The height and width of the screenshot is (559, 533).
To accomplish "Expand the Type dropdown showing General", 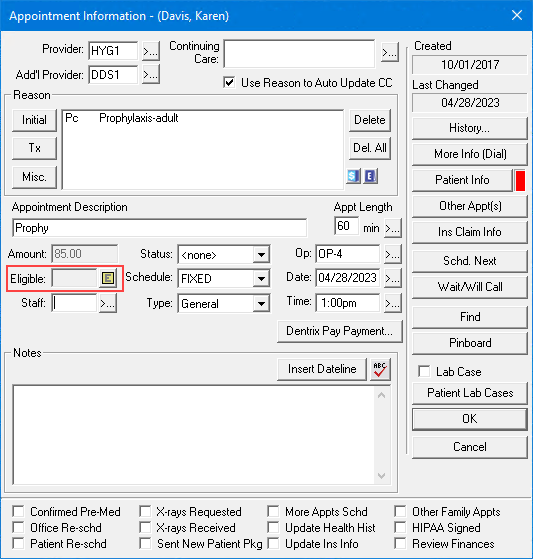I will click(261, 304).
